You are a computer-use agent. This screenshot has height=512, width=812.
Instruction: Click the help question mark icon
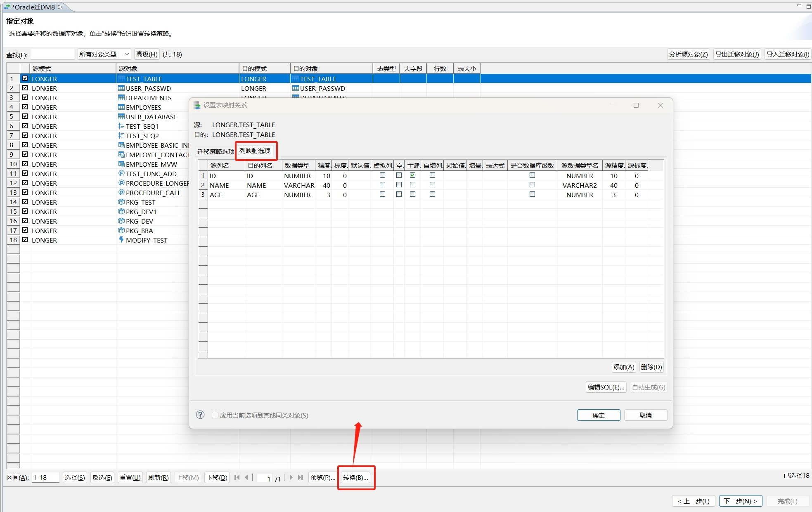point(200,415)
